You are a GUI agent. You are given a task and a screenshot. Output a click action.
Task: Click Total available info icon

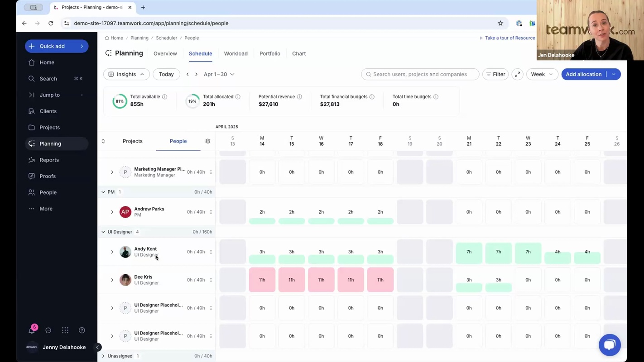click(x=165, y=97)
